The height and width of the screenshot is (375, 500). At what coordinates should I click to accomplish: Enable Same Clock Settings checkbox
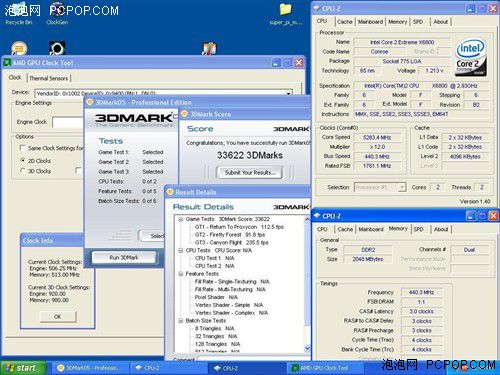point(23,148)
